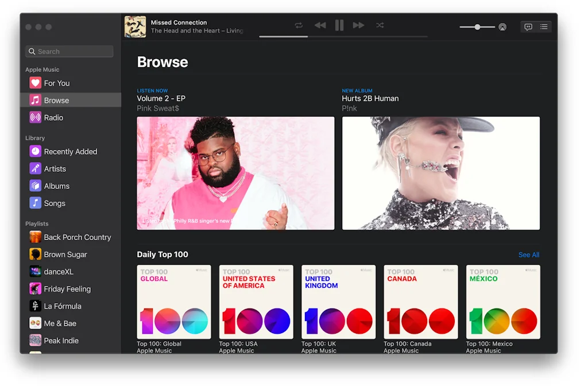Screen dimensions: 588x390
Task: View the Artists section
Action: pos(54,168)
